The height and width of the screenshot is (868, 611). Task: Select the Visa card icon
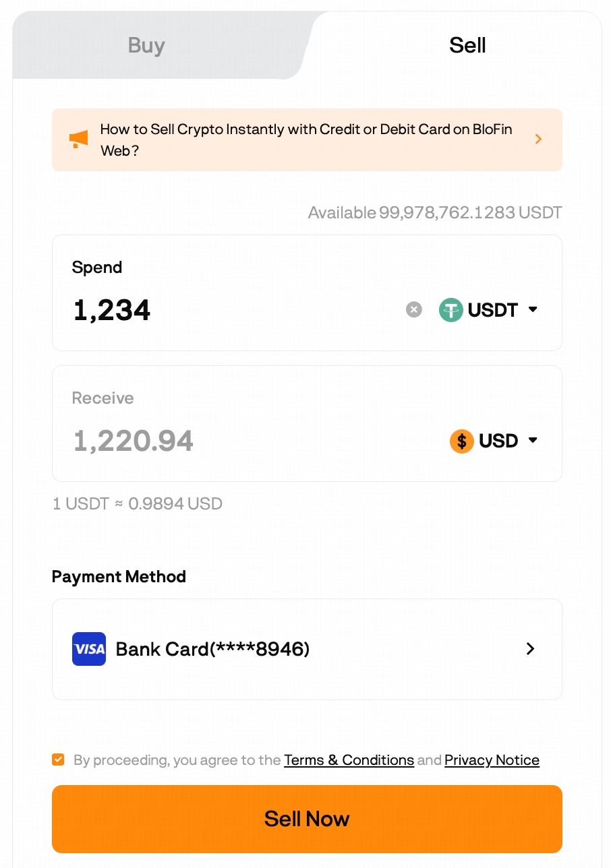coord(88,649)
